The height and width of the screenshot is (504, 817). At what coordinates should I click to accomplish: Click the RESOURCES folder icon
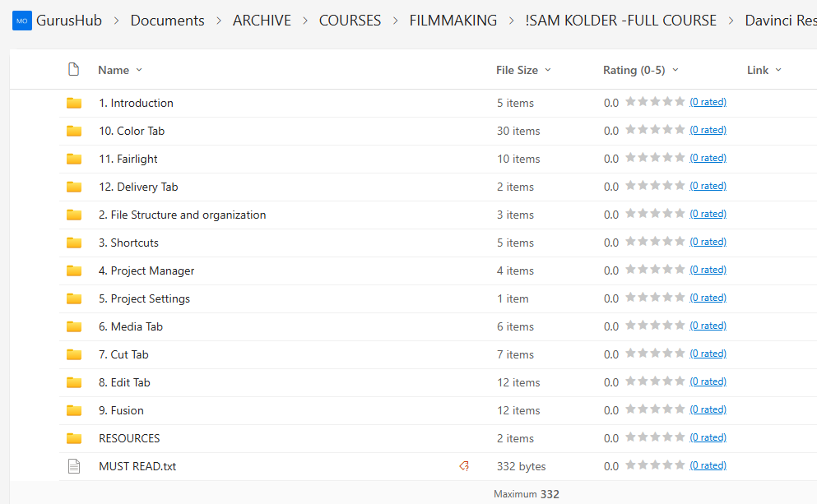(x=74, y=438)
